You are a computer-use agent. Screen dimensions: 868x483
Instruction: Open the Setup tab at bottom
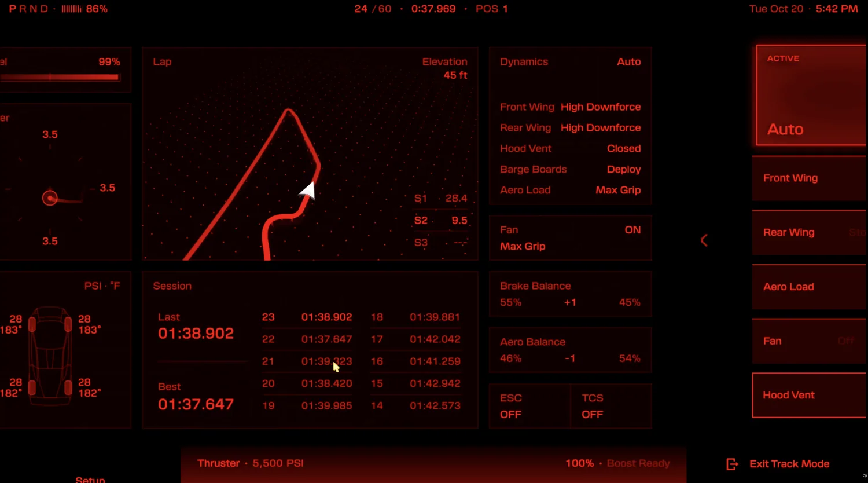tap(90, 480)
